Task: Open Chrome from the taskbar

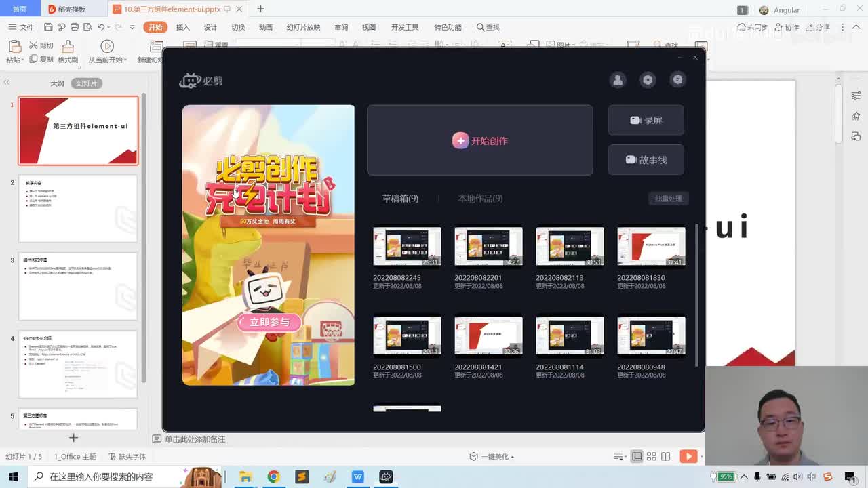Action: (273, 476)
